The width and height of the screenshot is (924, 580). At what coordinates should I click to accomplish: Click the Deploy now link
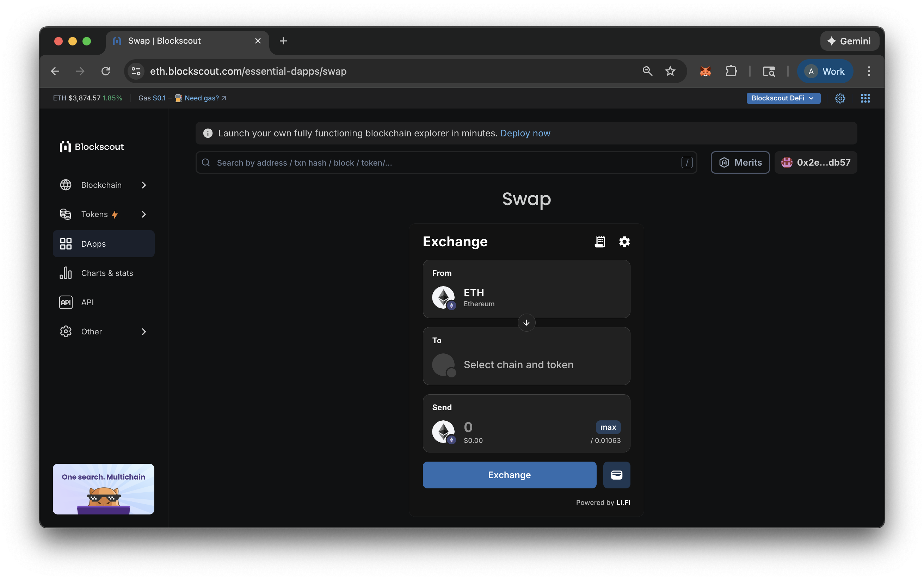[x=525, y=133]
